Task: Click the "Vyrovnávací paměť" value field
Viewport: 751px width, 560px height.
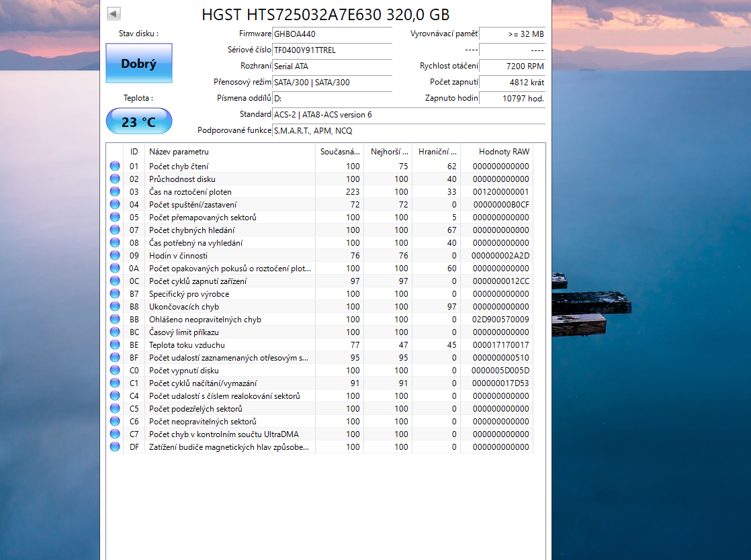Action: coord(513,34)
